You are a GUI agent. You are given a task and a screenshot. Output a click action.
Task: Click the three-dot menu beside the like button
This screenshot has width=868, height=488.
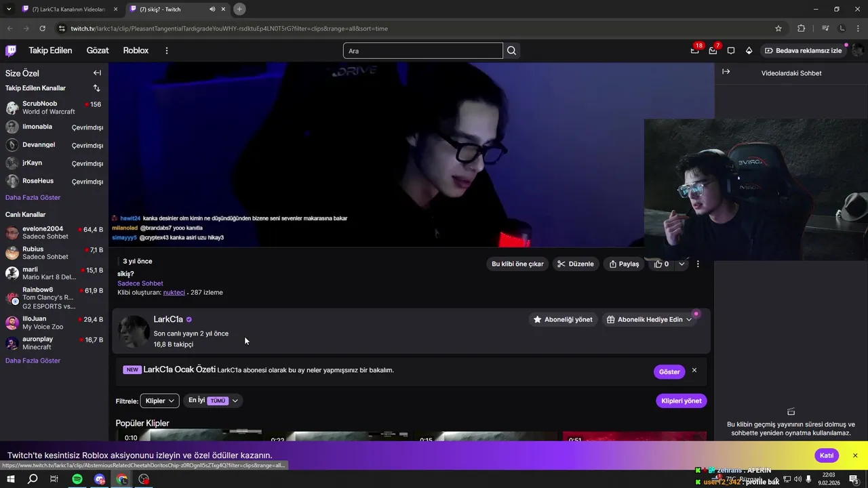coord(698,264)
